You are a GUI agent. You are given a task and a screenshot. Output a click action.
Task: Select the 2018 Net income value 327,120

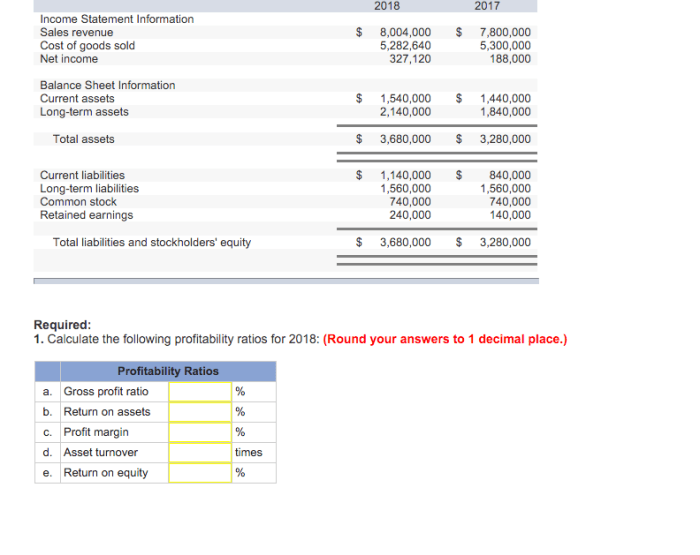[x=410, y=59]
